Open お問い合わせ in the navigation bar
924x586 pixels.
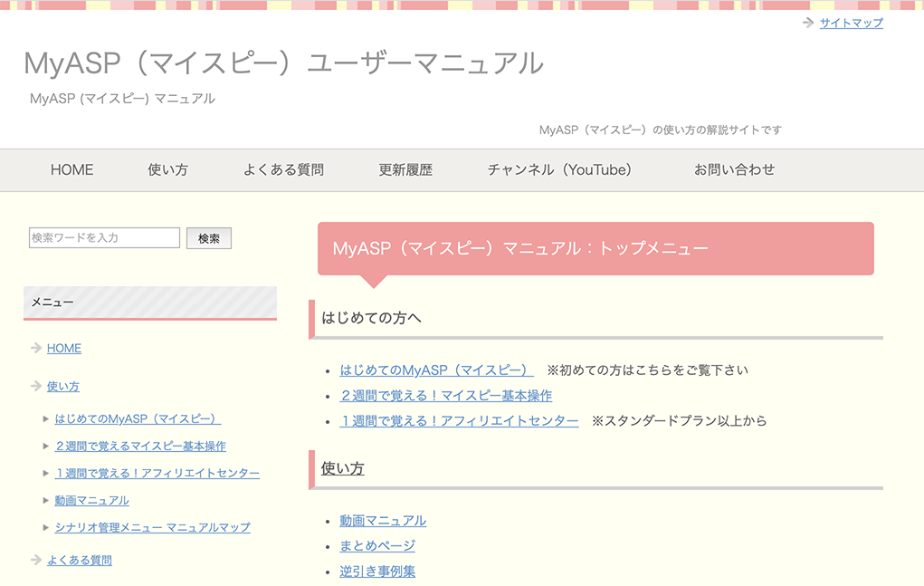click(x=734, y=169)
